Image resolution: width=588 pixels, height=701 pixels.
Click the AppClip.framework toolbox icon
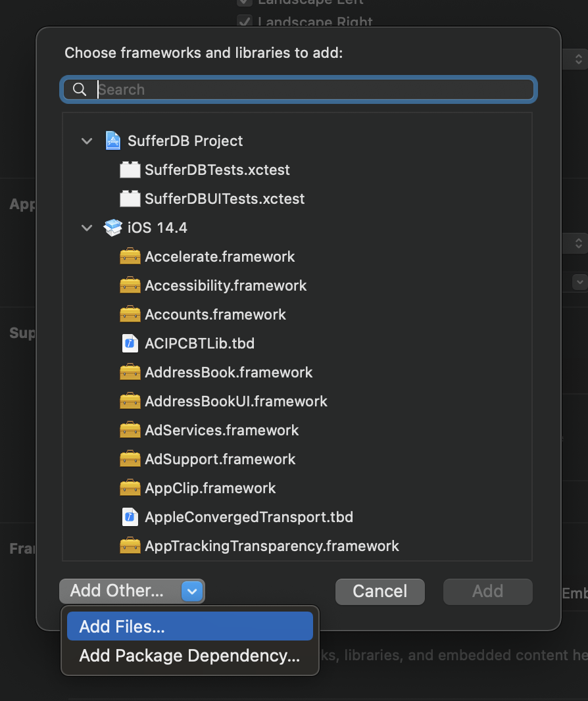(130, 488)
